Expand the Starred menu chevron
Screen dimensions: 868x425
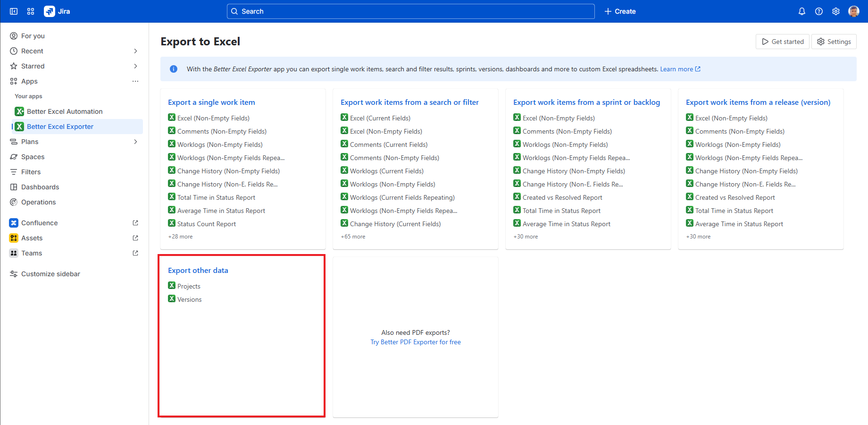pos(135,66)
